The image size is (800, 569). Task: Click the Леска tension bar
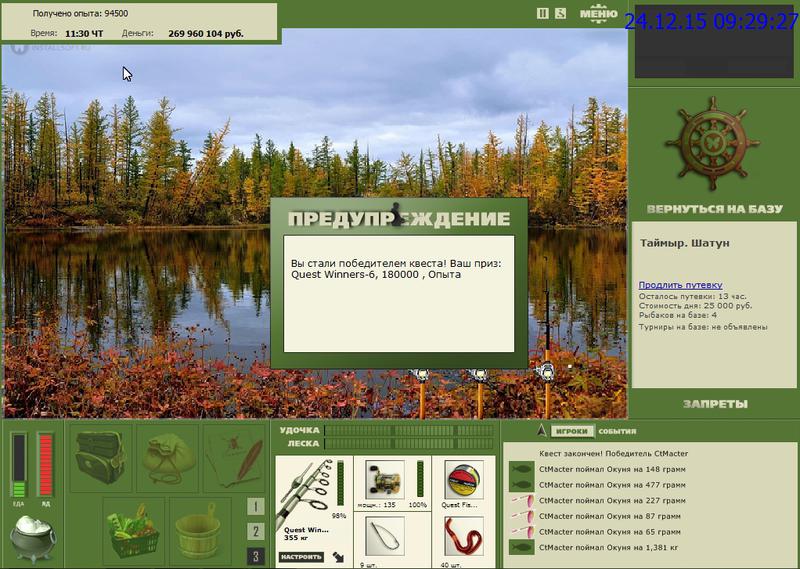409,443
